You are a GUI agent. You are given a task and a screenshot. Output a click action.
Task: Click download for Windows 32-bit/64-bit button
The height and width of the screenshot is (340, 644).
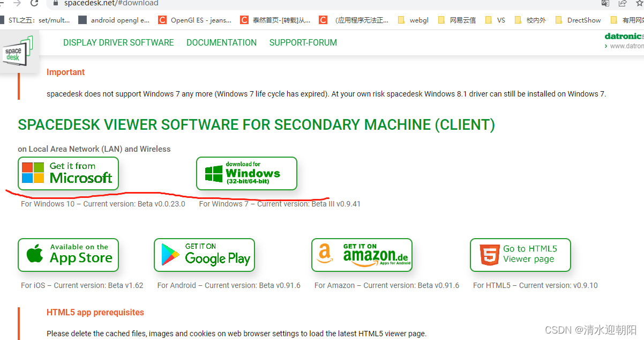pos(246,173)
